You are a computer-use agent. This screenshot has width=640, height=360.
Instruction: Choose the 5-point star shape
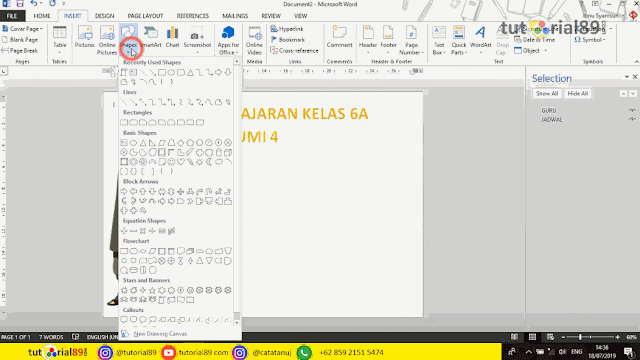[152, 290]
